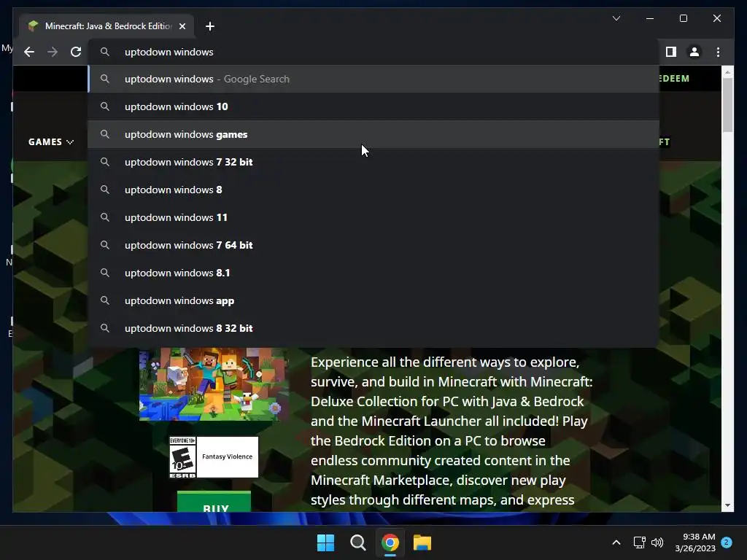The image size is (747, 560).
Task: Click the address bar containing 'uptodown windows'
Action: click(373, 52)
